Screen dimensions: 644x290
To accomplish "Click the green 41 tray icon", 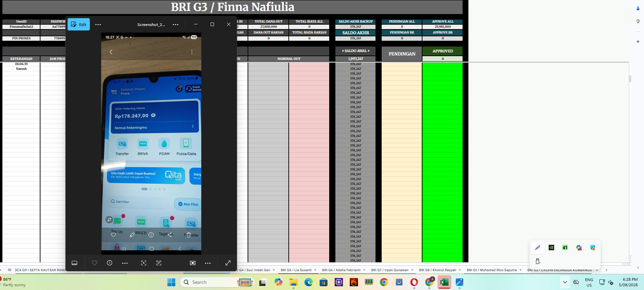I will click(565, 248).
